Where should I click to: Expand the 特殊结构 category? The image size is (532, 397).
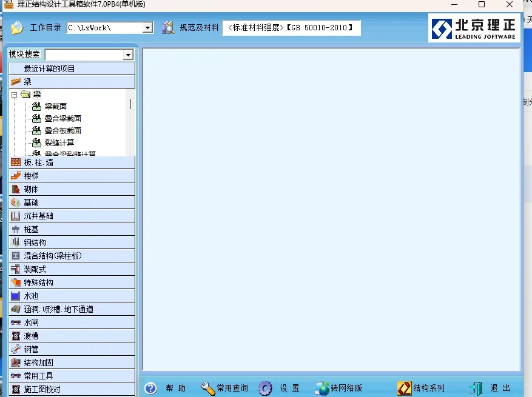pos(72,282)
